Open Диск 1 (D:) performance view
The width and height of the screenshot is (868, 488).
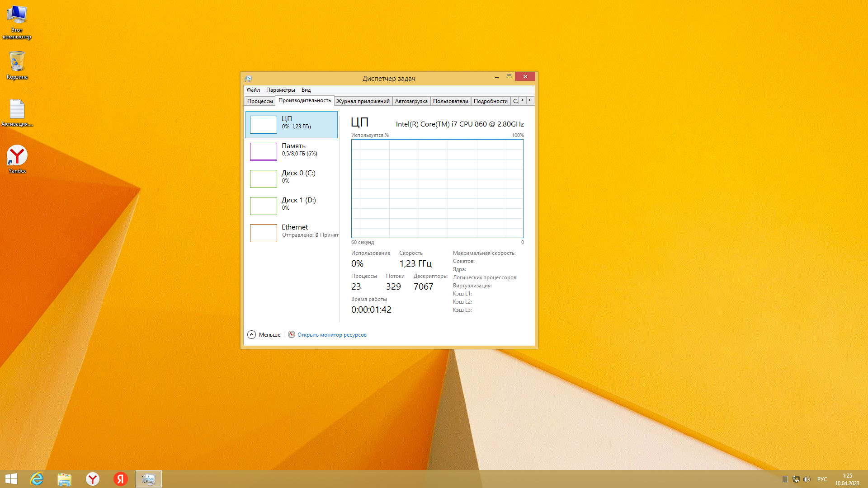point(291,206)
